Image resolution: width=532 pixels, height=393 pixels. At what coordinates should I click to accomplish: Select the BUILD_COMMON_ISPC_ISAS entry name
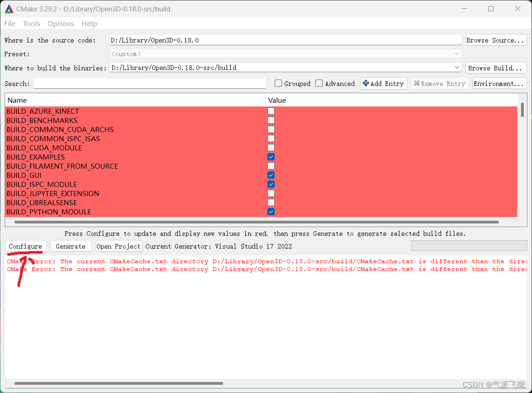53,139
